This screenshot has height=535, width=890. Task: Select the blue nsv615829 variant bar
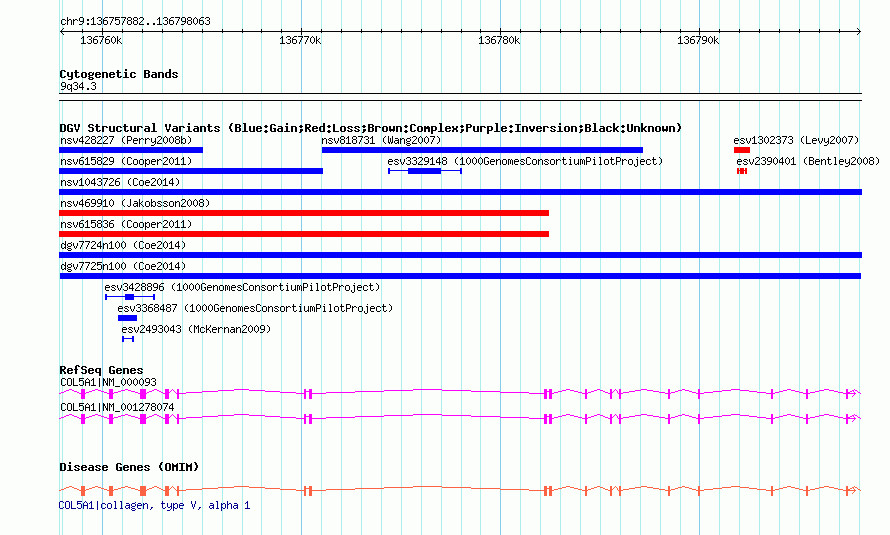[x=191, y=171]
